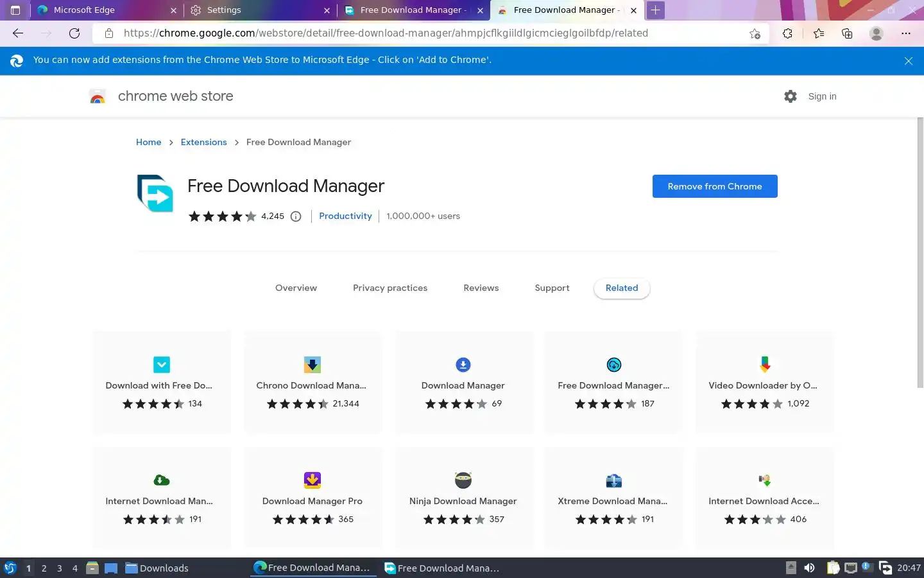Click the Free Download Manager extension logo
The image size is (924, 578).
click(x=155, y=193)
